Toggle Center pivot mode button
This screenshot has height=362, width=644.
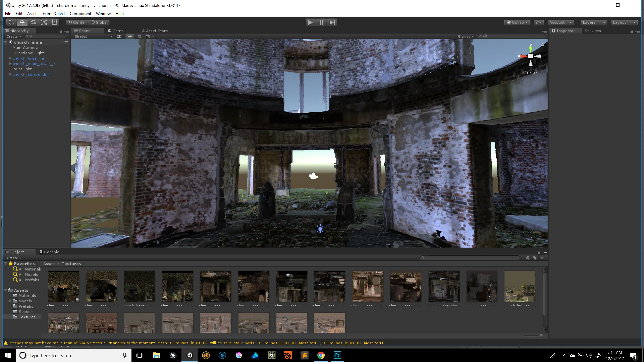click(77, 22)
